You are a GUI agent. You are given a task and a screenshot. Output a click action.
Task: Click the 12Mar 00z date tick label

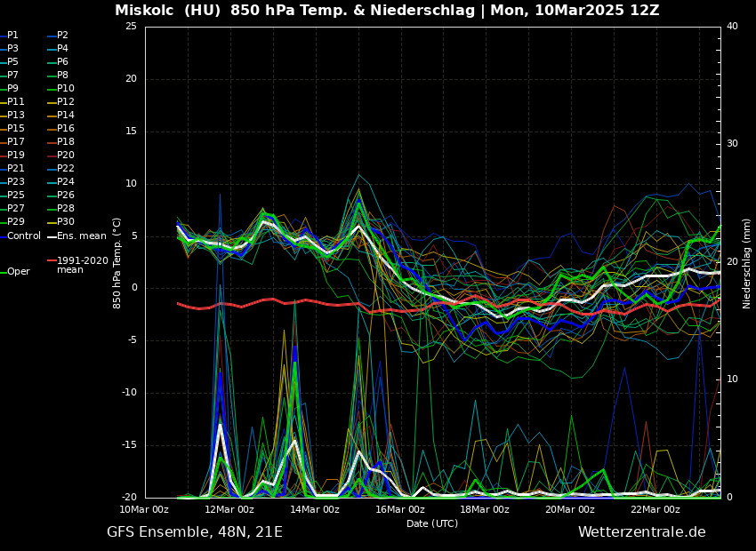click(x=229, y=509)
